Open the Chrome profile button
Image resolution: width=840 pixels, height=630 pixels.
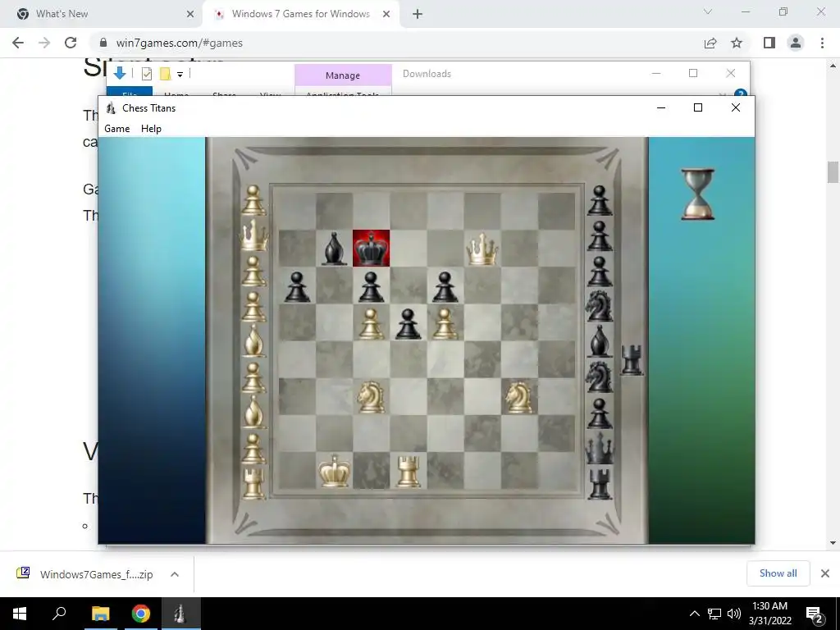click(x=796, y=43)
